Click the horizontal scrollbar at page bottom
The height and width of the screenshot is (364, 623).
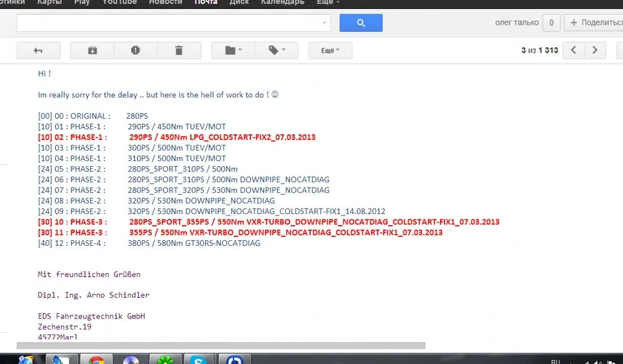[x=221, y=346]
